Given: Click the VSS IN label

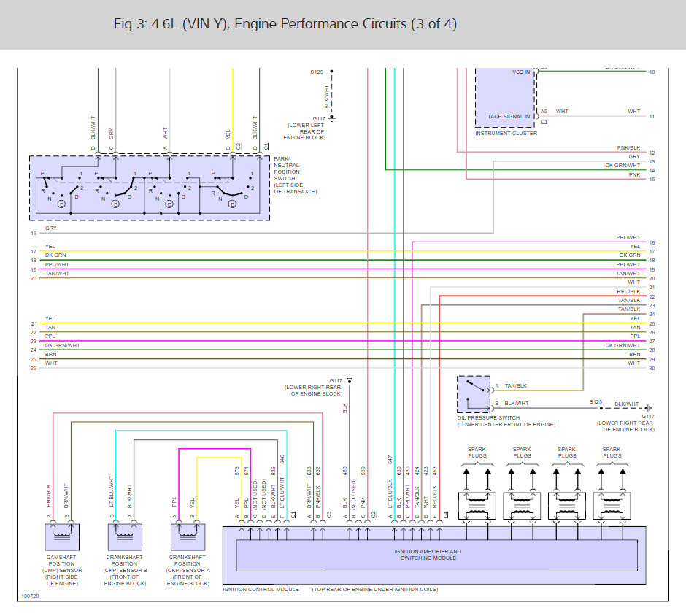Looking at the screenshot, I should 520,72.
